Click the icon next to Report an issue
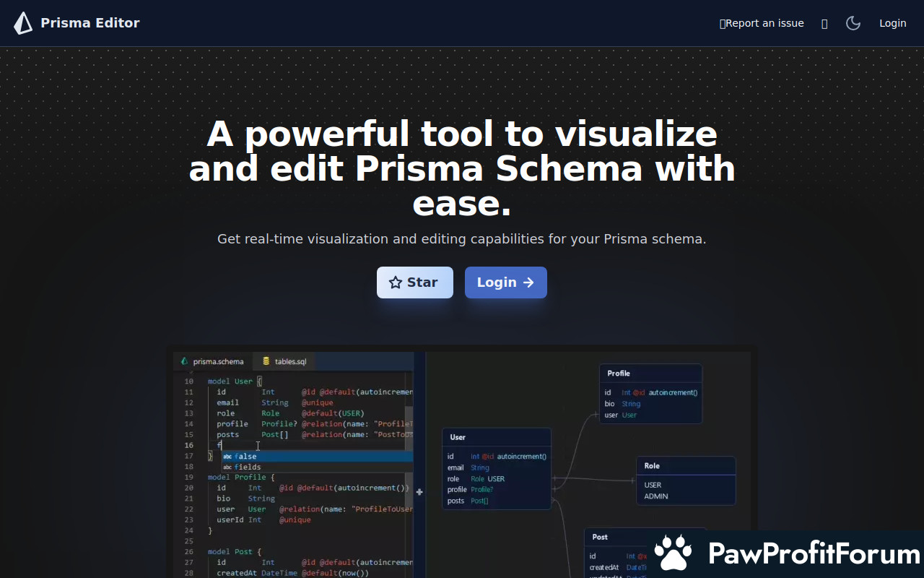This screenshot has height=578, width=924. click(824, 24)
